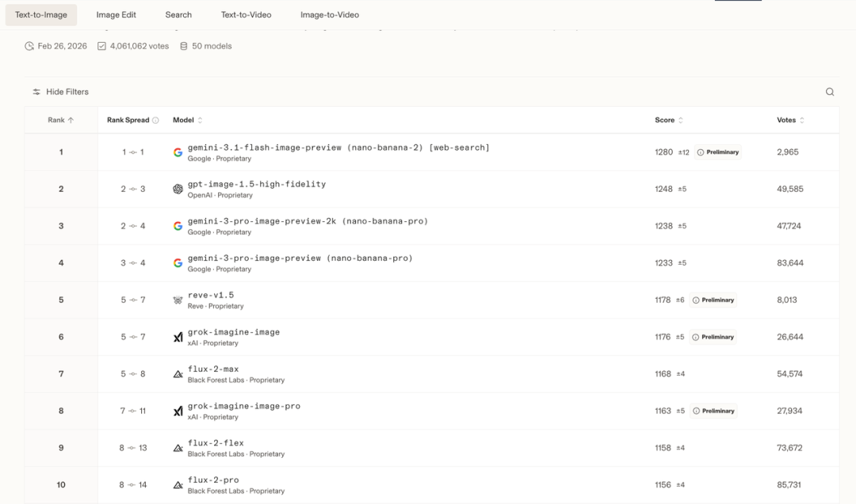Sort by the Votes column header
This screenshot has height=504, width=856.
[x=790, y=120]
